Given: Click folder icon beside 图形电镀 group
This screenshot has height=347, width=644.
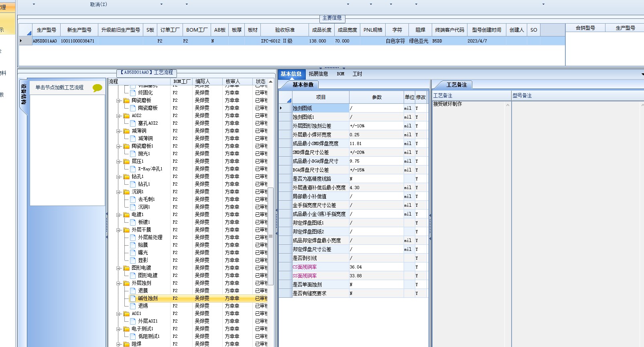Looking at the screenshot, I should coord(127,268).
